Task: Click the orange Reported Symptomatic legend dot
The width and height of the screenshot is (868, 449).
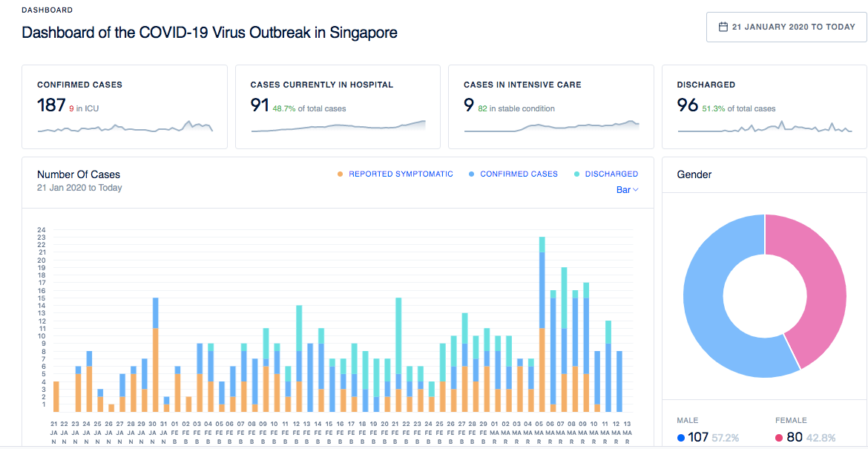Action: [341, 174]
